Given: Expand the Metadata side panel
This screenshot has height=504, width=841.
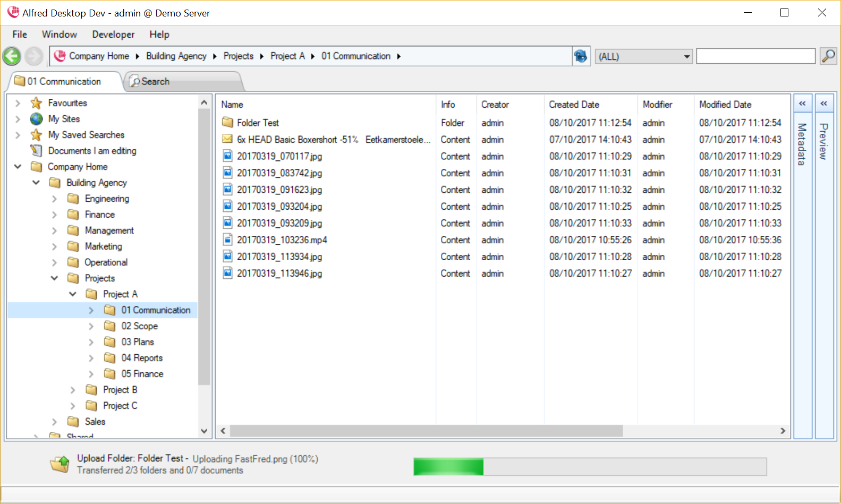Looking at the screenshot, I should 802,104.
